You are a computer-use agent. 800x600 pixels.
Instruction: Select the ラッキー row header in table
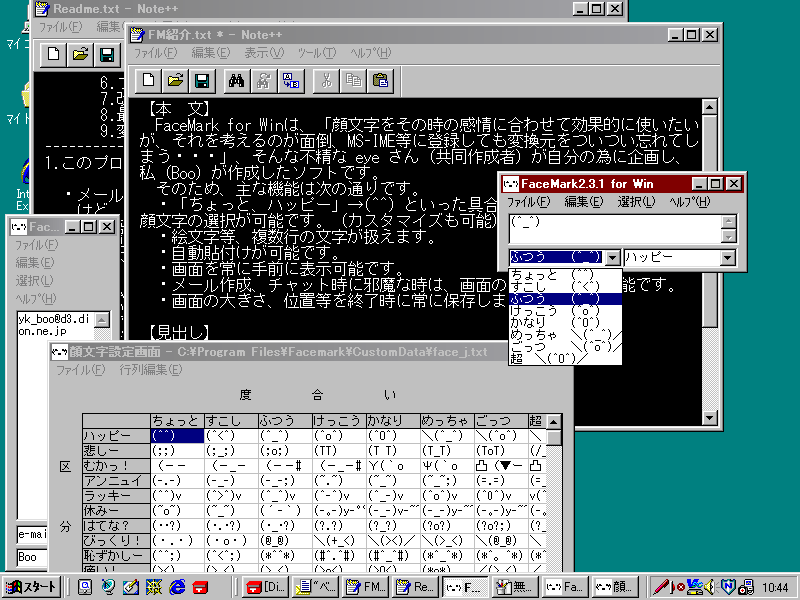point(116,496)
